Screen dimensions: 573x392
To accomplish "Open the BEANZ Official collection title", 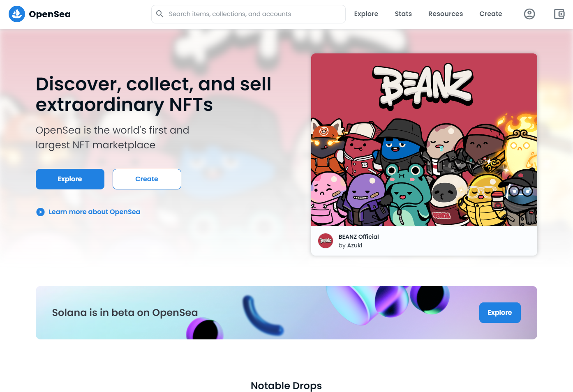I will tap(358, 237).
